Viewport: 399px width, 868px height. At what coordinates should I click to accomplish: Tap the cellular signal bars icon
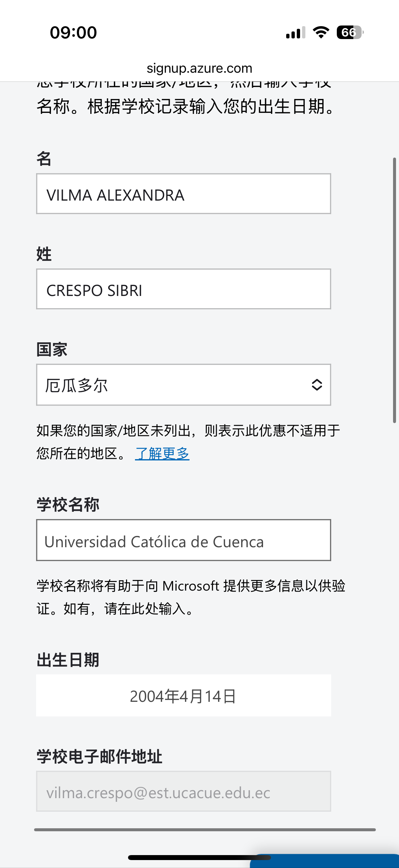coord(295,32)
